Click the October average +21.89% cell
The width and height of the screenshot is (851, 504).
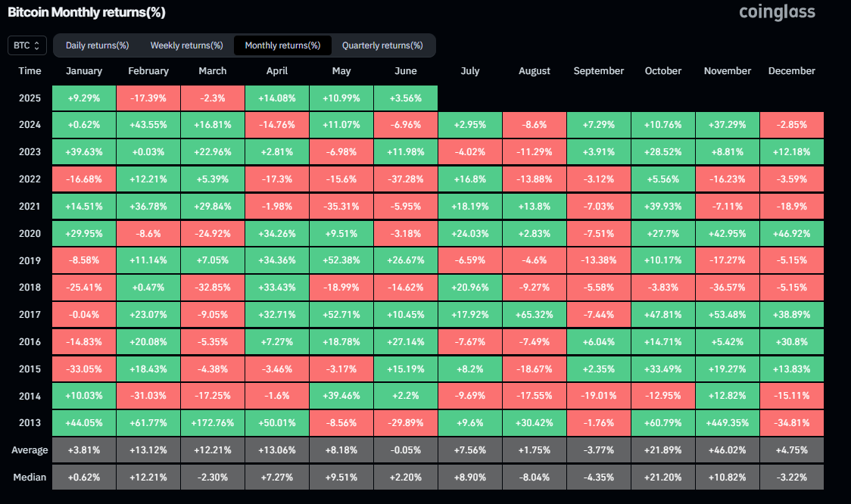662,450
